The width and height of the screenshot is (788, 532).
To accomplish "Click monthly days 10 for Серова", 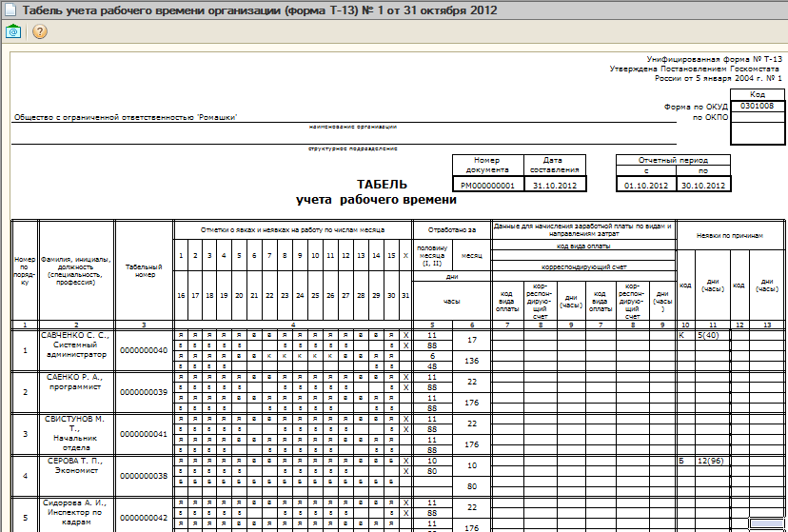I will 471,465.
